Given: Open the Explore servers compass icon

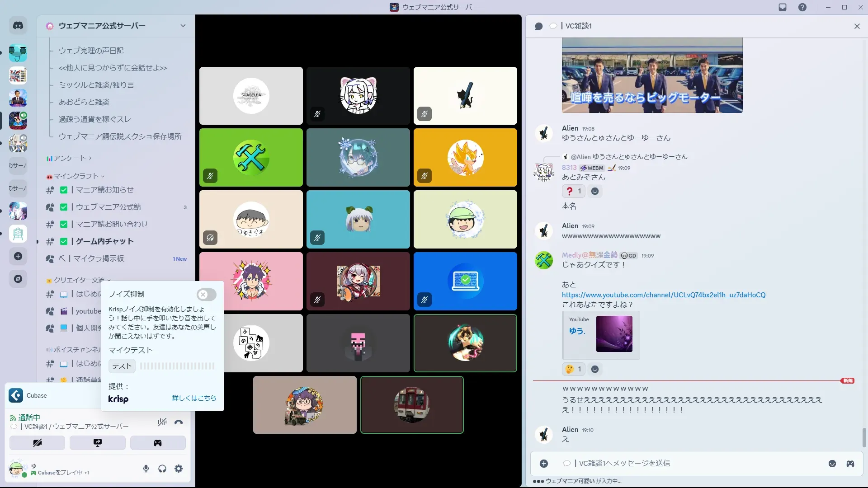Looking at the screenshot, I should [18, 279].
